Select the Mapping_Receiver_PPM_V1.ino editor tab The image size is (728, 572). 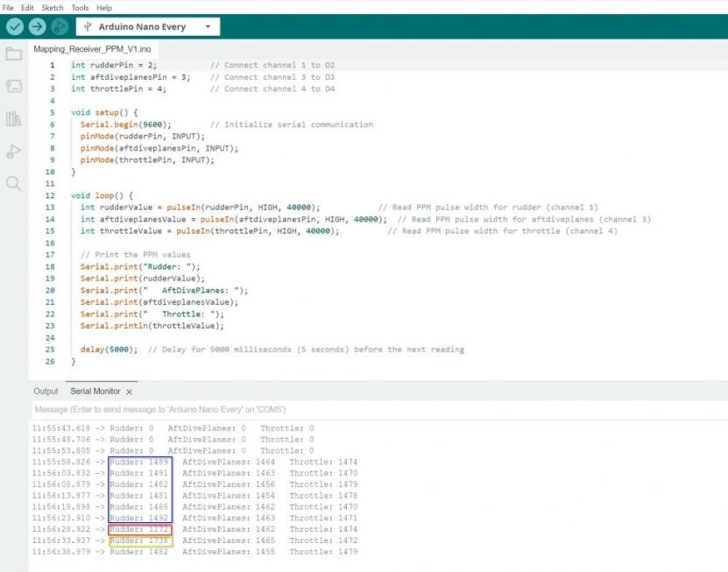click(92, 49)
